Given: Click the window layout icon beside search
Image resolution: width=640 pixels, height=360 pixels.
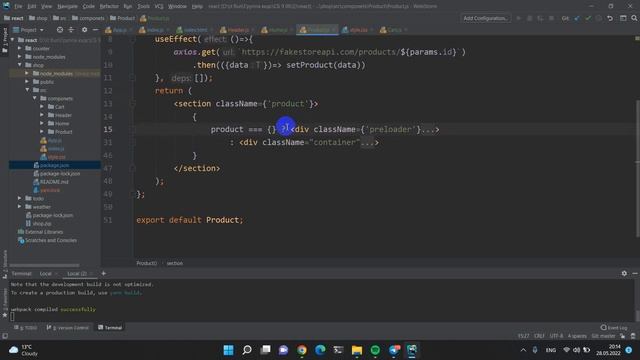Looking at the screenshot, I should click(x=623, y=18).
